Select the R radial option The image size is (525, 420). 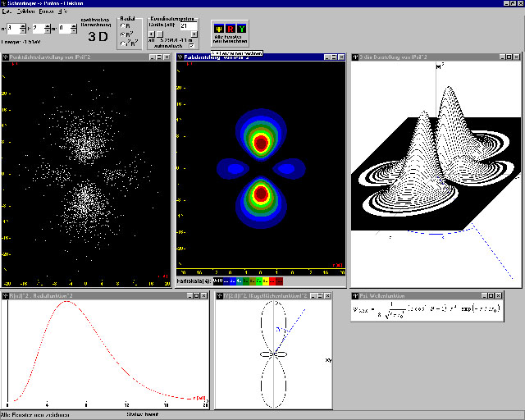[x=124, y=26]
